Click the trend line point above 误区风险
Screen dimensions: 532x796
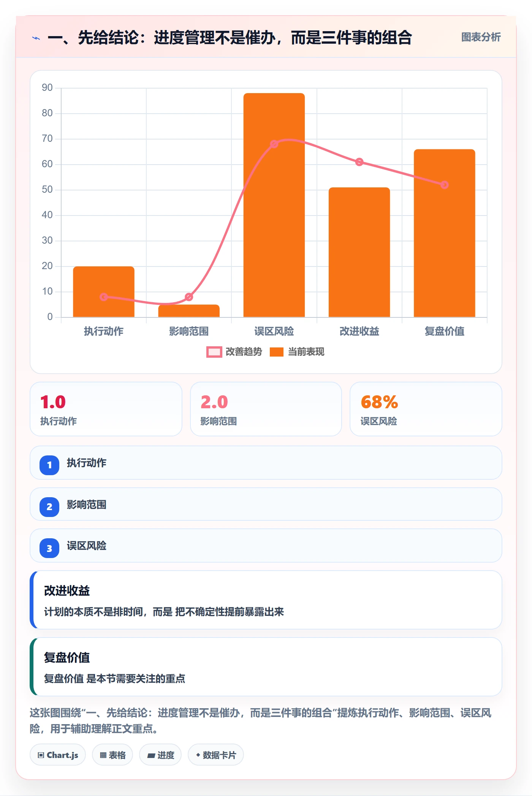coord(274,144)
